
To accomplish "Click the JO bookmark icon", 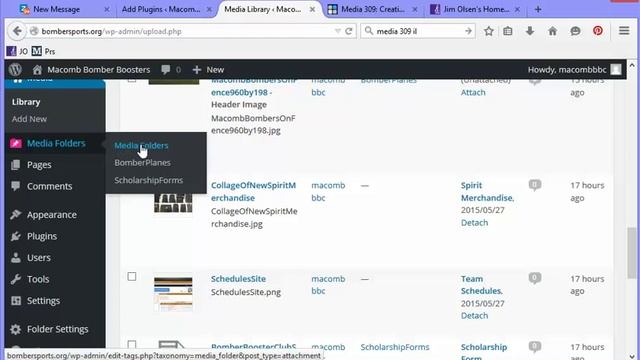I will (11, 51).
